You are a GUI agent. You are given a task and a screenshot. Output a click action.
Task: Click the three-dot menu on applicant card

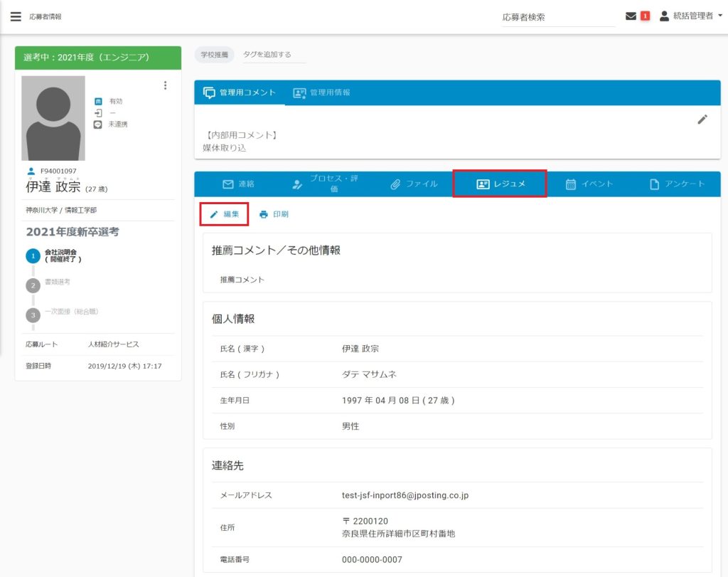click(166, 85)
